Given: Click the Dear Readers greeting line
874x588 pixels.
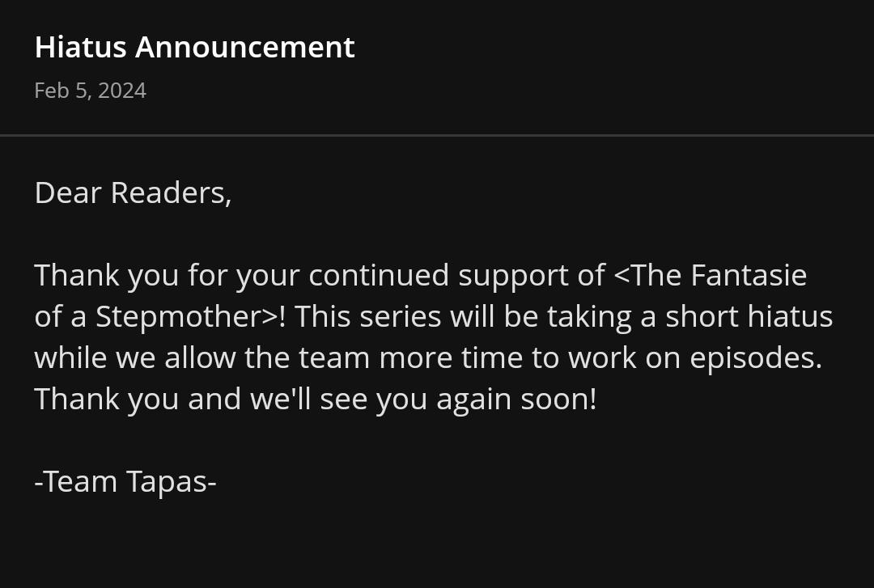Looking at the screenshot, I should coord(134,192).
